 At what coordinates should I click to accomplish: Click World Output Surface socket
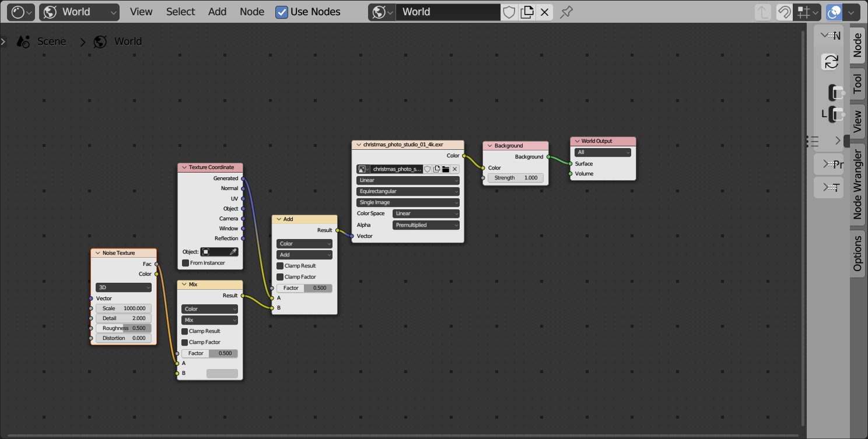(x=570, y=164)
